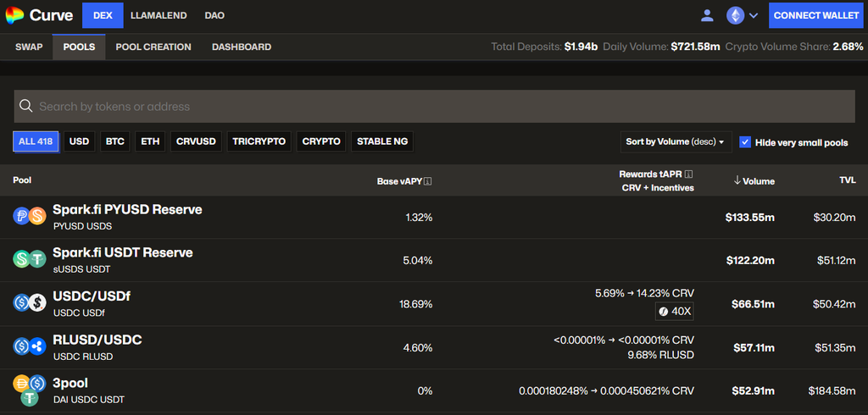Click the Connect Wallet button
This screenshot has height=415, width=868.
[816, 15]
